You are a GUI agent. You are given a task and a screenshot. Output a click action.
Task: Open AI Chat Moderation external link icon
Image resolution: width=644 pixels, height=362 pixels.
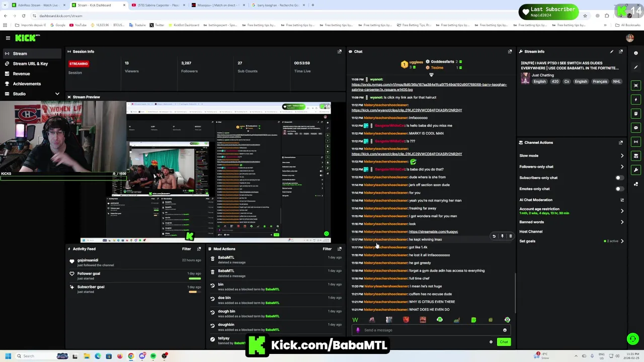pyautogui.click(x=622, y=200)
